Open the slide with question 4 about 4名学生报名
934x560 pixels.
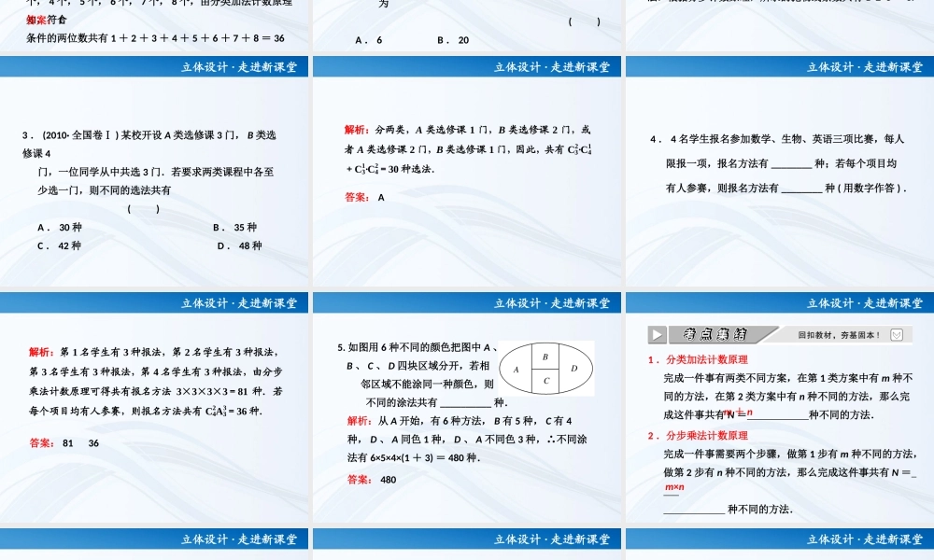(x=780, y=172)
